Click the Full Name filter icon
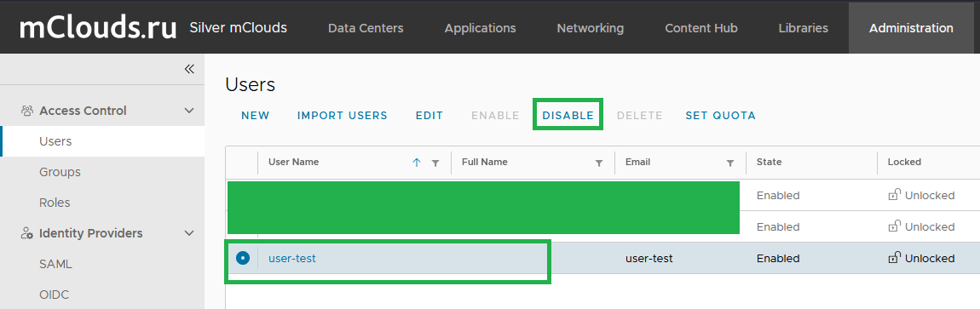This screenshot has width=980, height=309. pos(599,163)
